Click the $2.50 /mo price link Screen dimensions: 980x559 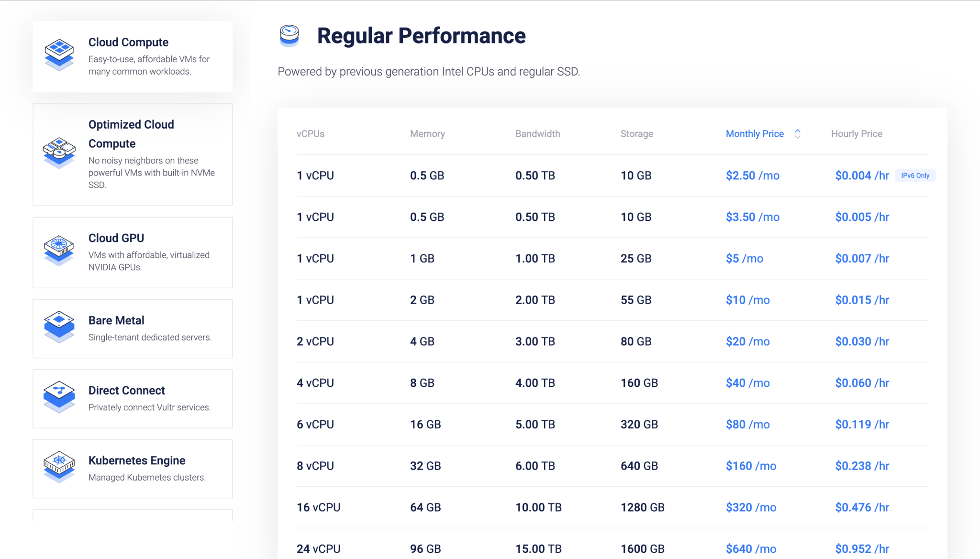pyautogui.click(x=752, y=175)
